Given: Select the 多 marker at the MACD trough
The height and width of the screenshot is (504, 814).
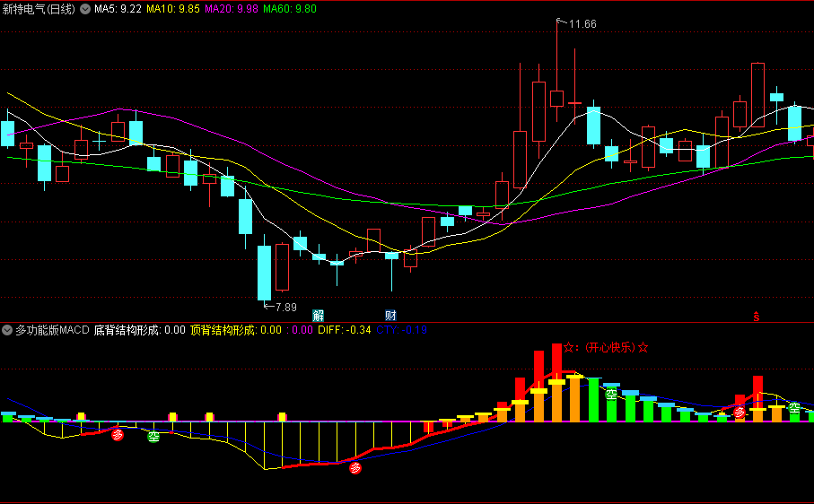Looking at the screenshot, I should coord(355,468).
